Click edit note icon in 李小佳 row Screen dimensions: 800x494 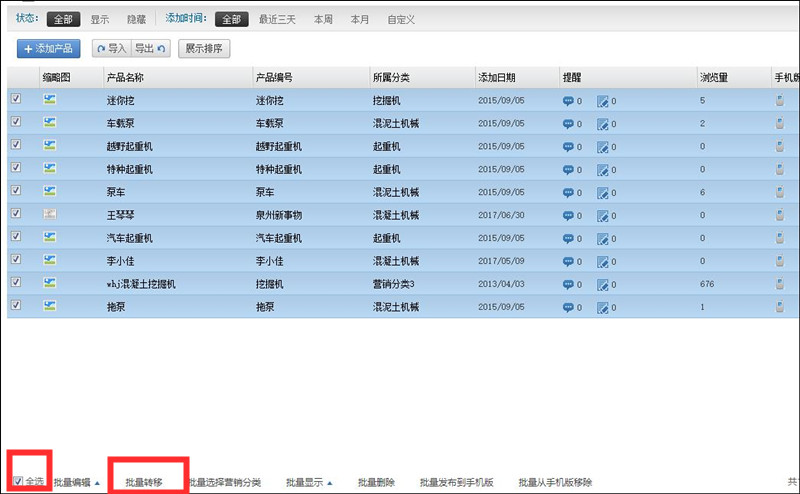click(602, 261)
